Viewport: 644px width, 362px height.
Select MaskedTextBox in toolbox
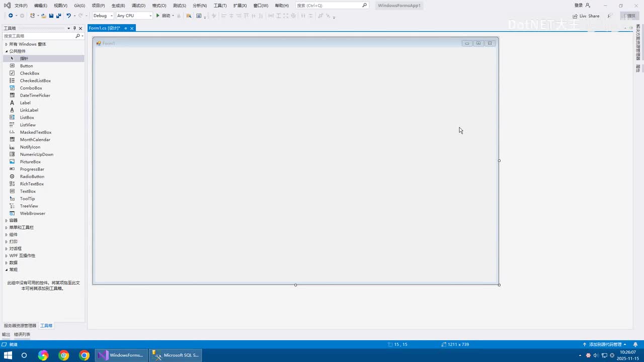tap(43, 132)
